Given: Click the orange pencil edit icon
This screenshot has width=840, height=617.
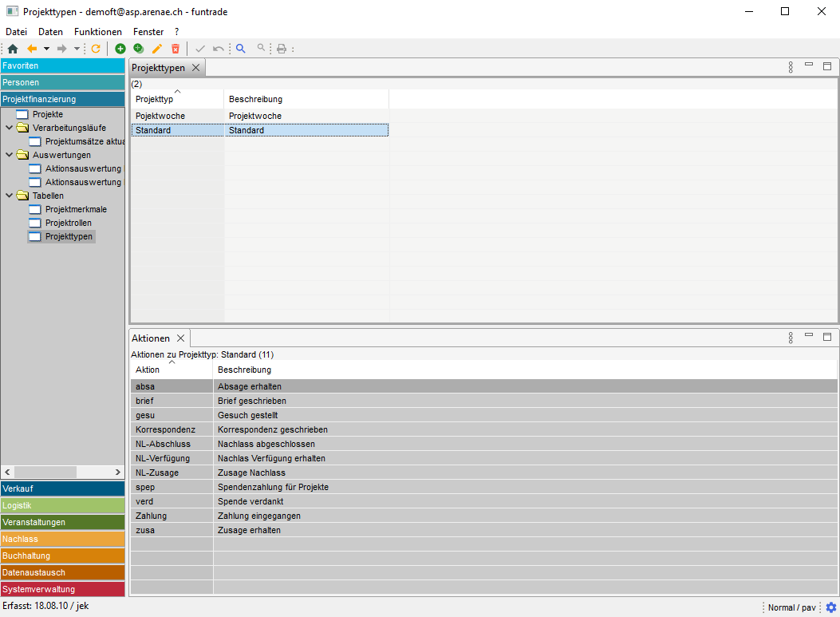Looking at the screenshot, I should click(x=157, y=49).
